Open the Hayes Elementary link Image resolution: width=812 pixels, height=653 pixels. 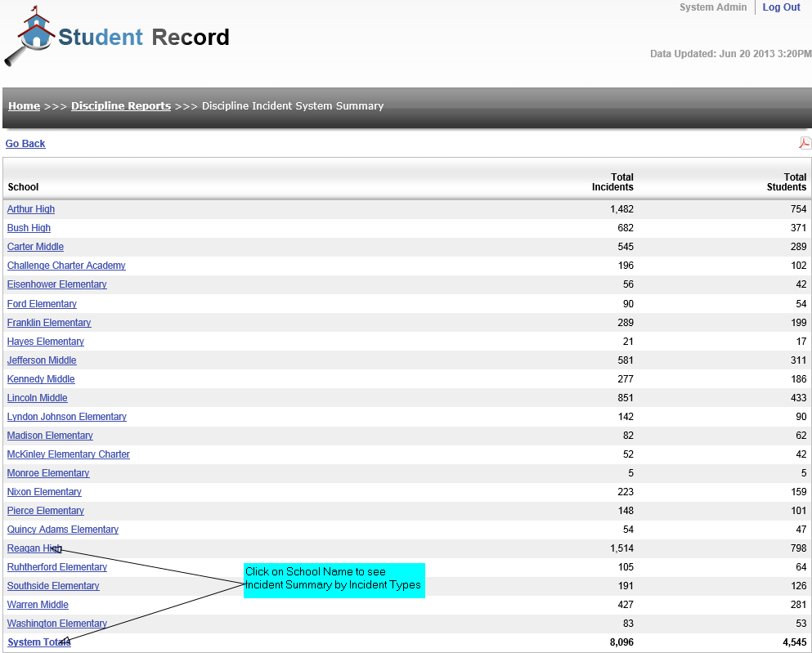[x=46, y=342]
